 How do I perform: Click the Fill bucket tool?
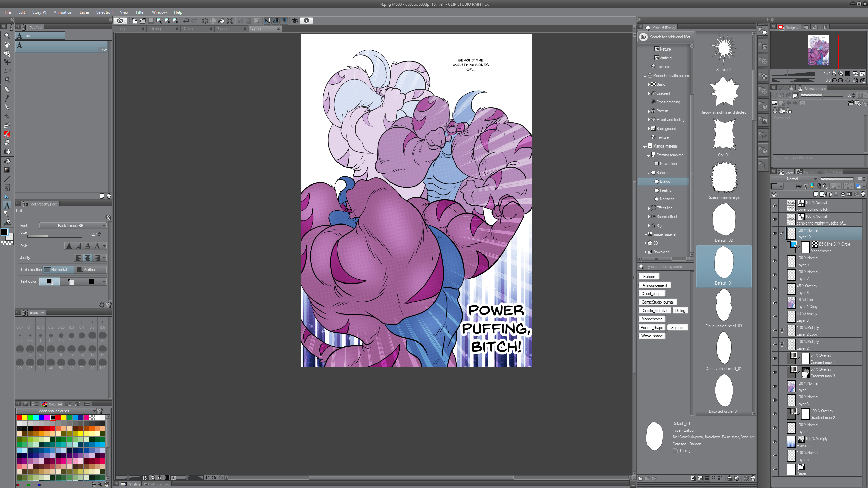(x=7, y=161)
